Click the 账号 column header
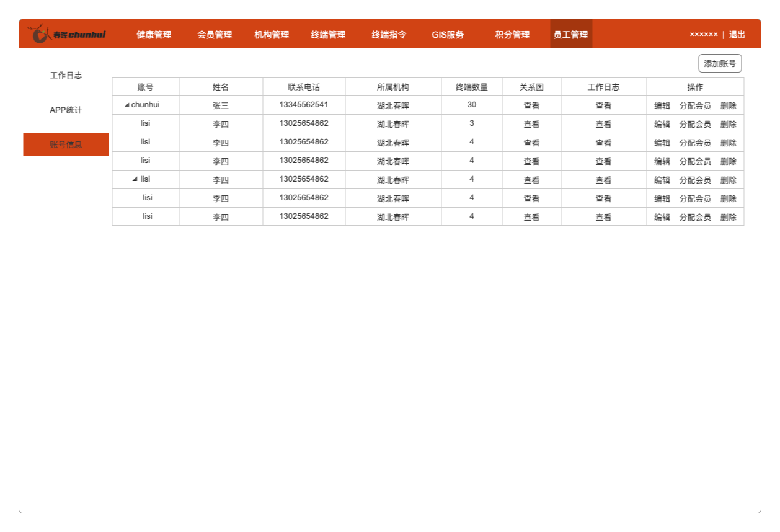The height and width of the screenshot is (532, 780). (x=145, y=87)
